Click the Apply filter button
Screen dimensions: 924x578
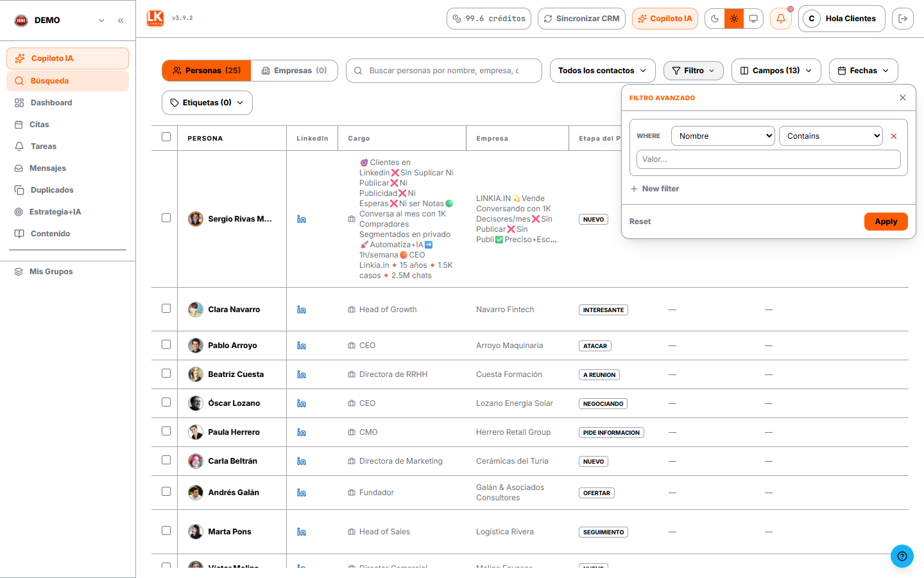click(x=886, y=222)
